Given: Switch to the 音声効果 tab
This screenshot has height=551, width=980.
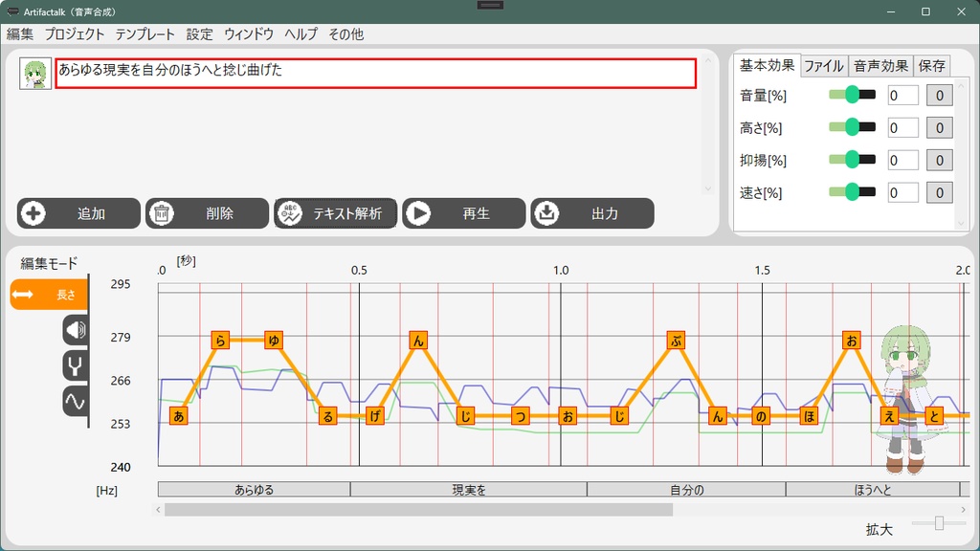Looking at the screenshot, I should tap(880, 66).
